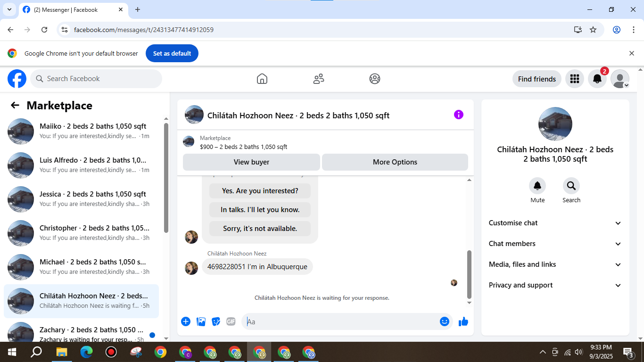Viewport: 644px width, 362px height.
Task: View site information icon in address bar
Action: [65, 30]
